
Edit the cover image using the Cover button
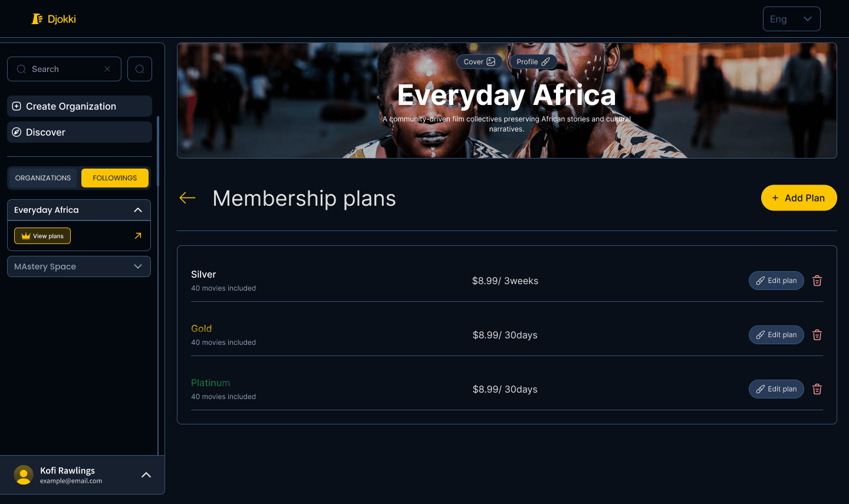[479, 61]
